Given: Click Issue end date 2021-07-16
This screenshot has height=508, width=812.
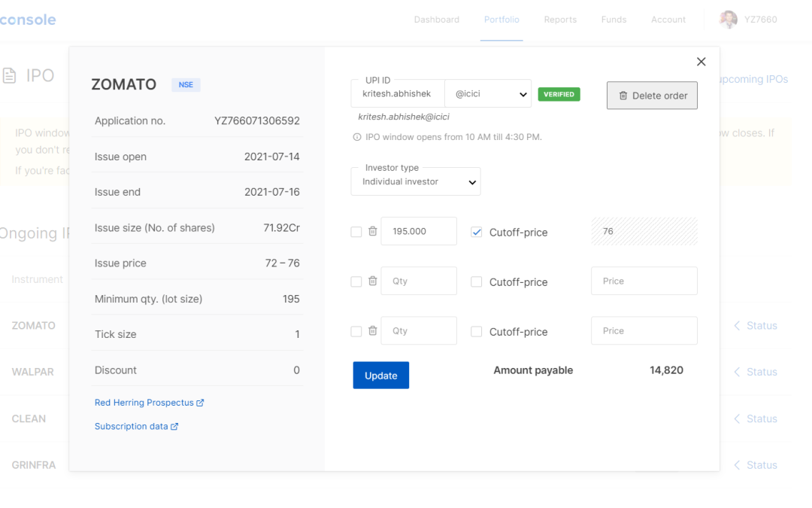Looking at the screenshot, I should tap(272, 192).
